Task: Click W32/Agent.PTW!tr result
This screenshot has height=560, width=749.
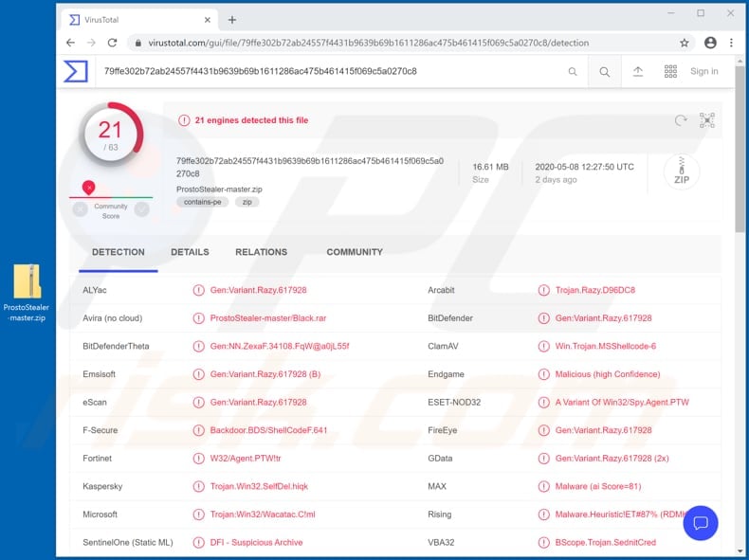Action: [x=246, y=459]
